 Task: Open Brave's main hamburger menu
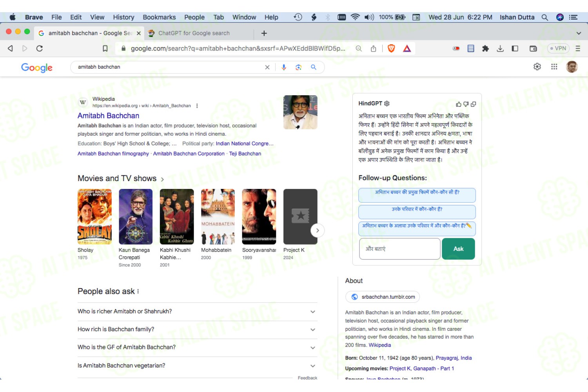[578, 49]
